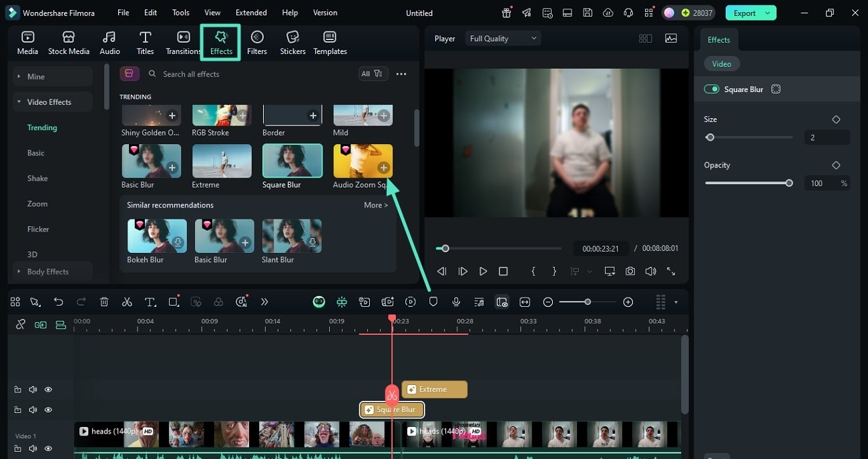Click the undo arrow in timeline toolbar
The width and height of the screenshot is (868, 459).
(x=59, y=302)
